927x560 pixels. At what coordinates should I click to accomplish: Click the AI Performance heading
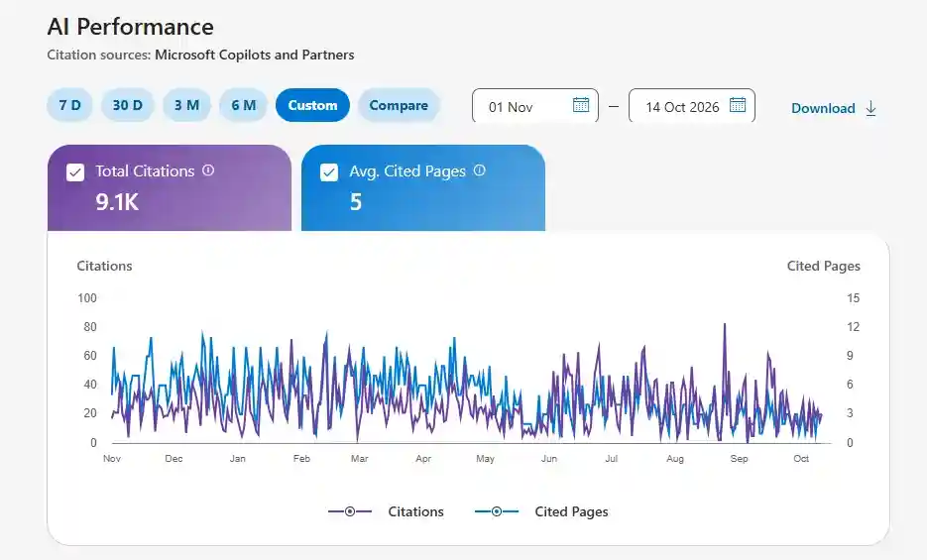click(x=131, y=27)
